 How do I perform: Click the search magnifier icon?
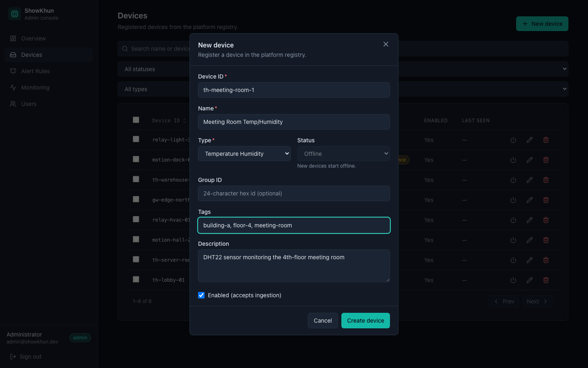tap(125, 49)
